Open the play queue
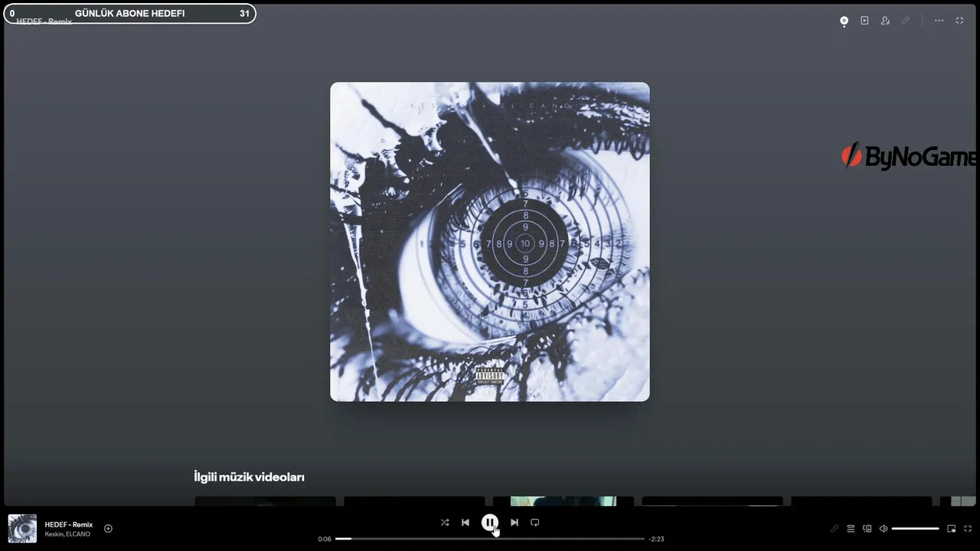This screenshot has height=551, width=980. click(x=851, y=529)
